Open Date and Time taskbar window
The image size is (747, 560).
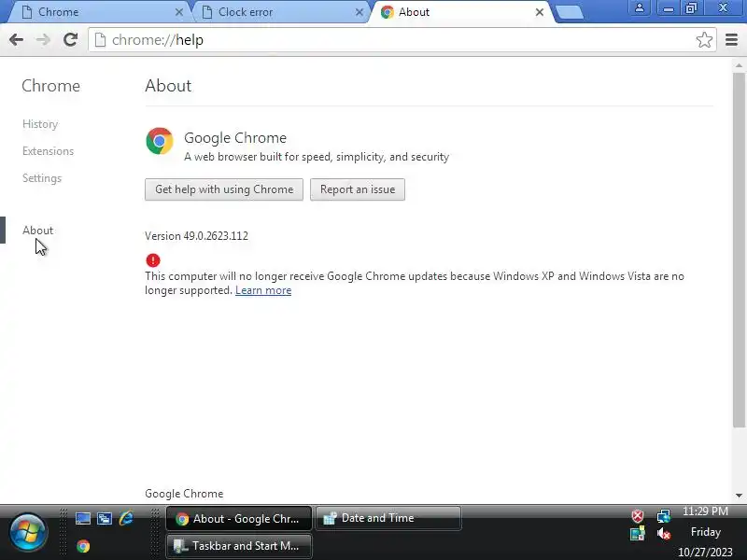pos(388,518)
